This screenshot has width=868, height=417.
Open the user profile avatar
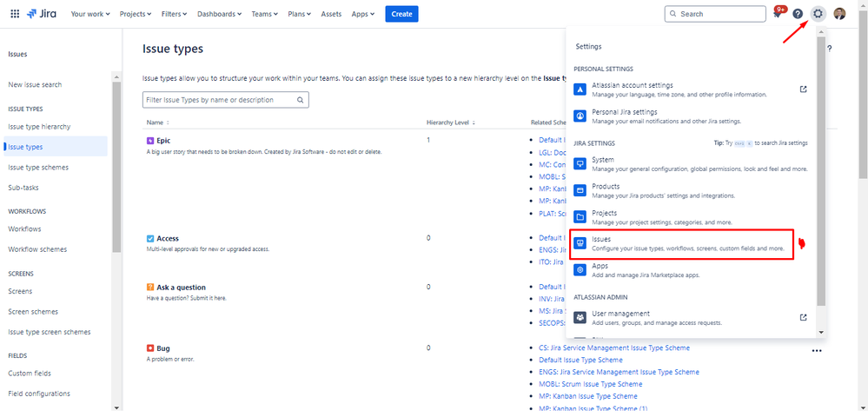coord(840,14)
